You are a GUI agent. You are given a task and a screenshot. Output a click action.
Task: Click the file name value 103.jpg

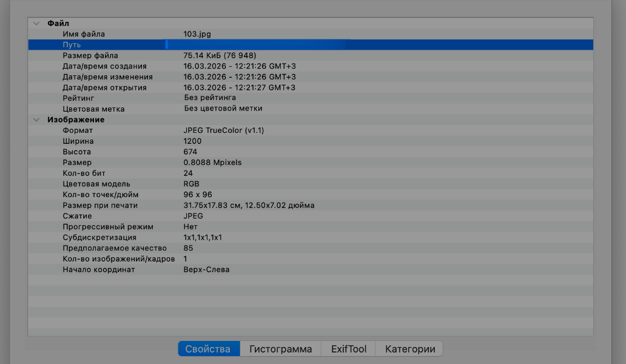coord(197,34)
